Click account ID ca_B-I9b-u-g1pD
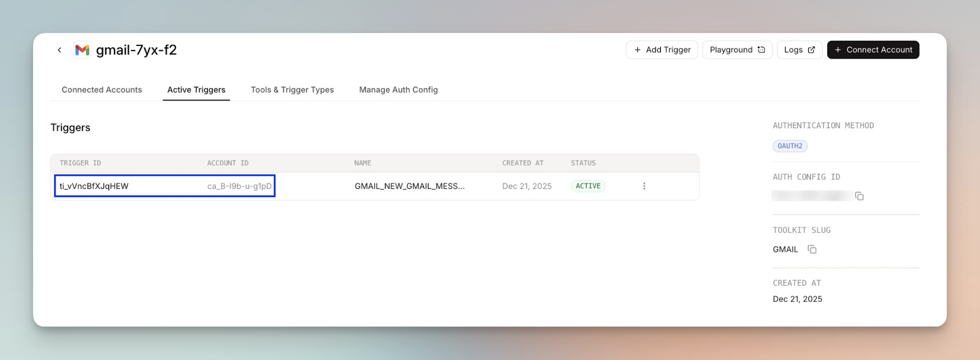The image size is (980, 360). pos(239,186)
